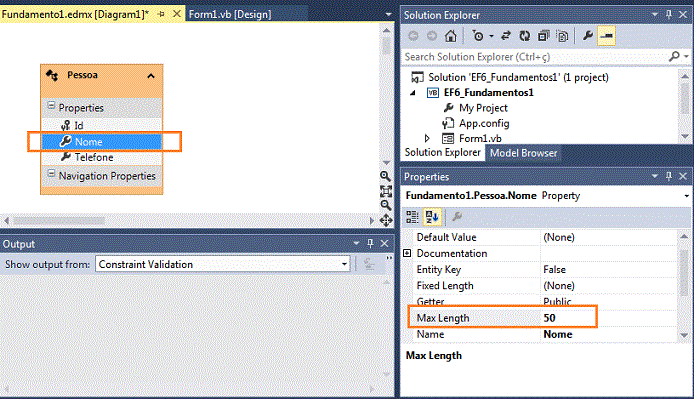Zoom out on the diagram

pyautogui.click(x=386, y=205)
